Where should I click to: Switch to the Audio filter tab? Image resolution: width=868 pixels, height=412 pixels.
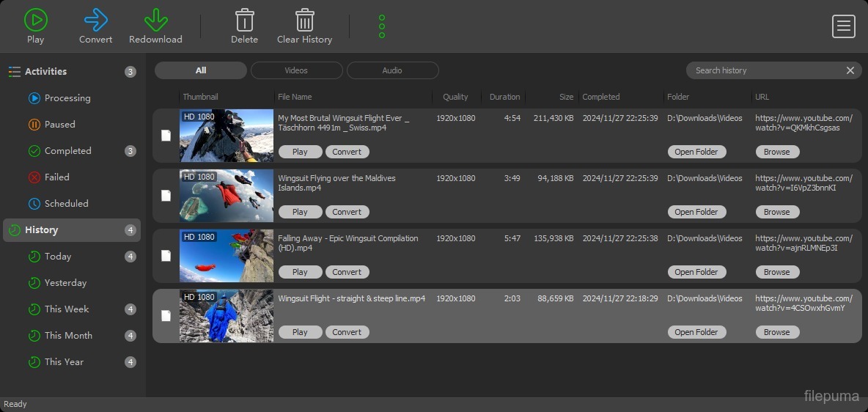[392, 70]
